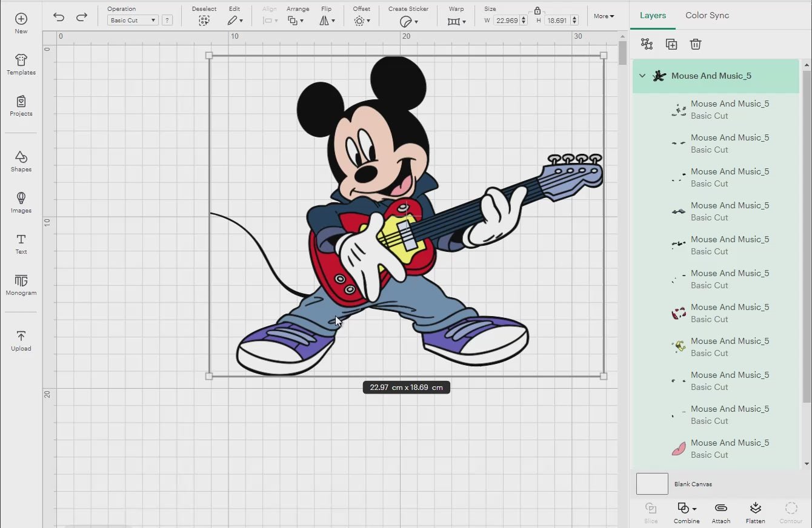
Task: Open Create Sticker options
Action: click(x=408, y=21)
